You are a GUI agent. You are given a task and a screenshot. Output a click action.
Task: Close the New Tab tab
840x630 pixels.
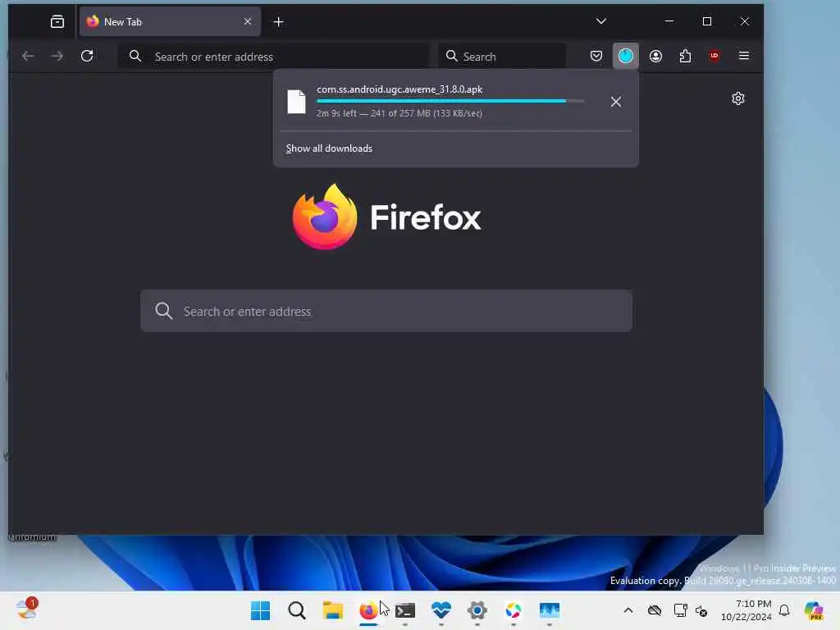point(248,21)
